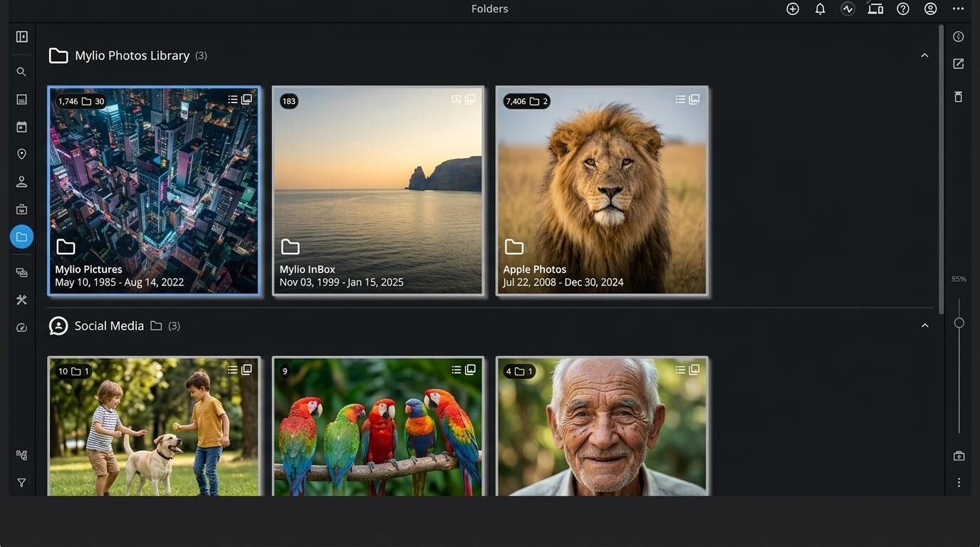Click the add plus circle icon
The image size is (980, 547).
click(793, 9)
